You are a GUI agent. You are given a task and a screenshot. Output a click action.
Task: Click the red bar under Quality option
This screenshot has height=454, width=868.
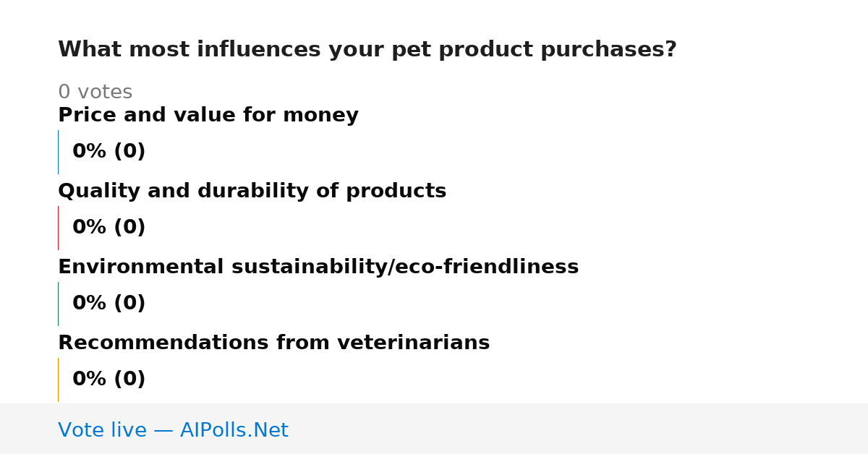(58, 228)
